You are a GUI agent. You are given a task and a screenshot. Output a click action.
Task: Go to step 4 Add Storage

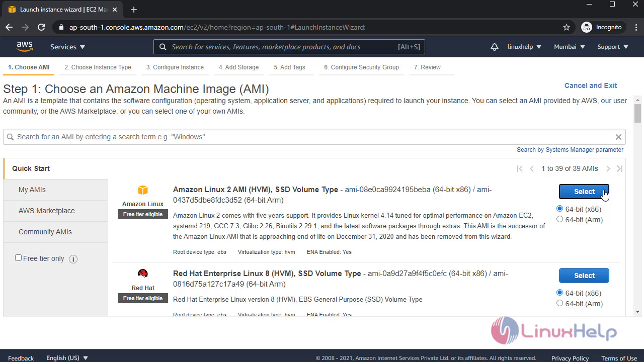click(238, 67)
